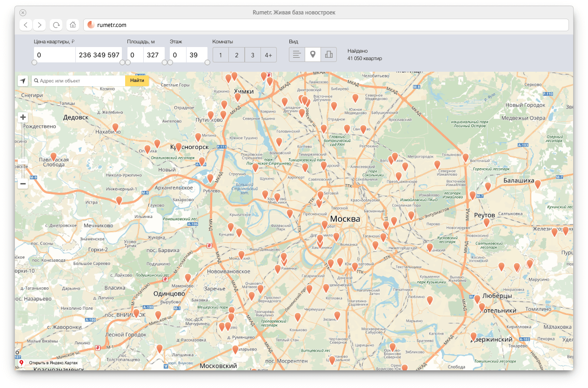This screenshot has height=388, width=588.
Task: Go to browser home page icon
Action: click(x=73, y=25)
